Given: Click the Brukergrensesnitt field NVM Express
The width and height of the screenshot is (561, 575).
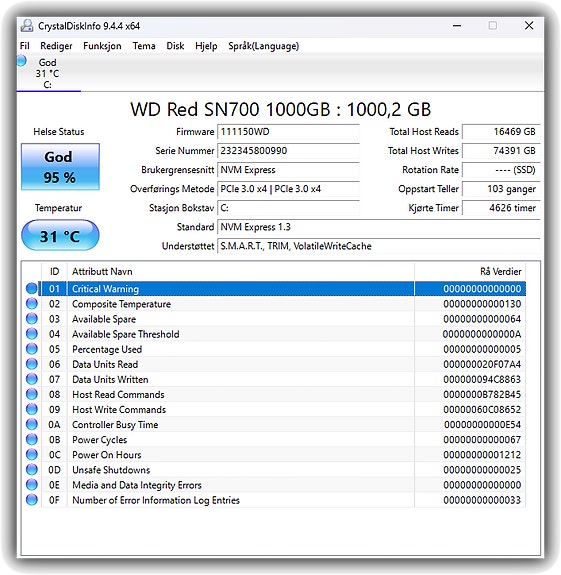Looking at the screenshot, I should coord(288,170).
